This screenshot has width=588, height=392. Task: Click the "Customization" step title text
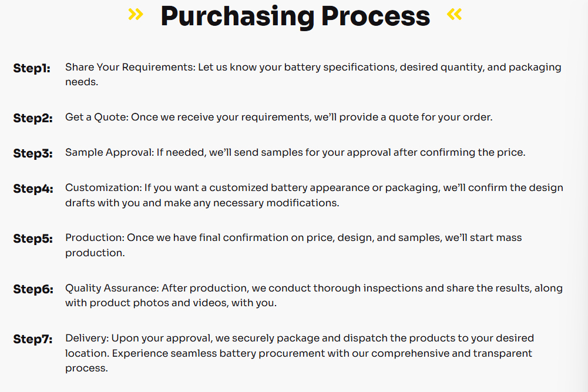click(x=103, y=187)
